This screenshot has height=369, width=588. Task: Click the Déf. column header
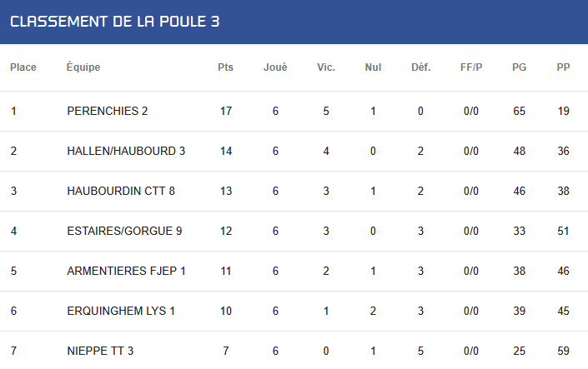click(x=420, y=67)
